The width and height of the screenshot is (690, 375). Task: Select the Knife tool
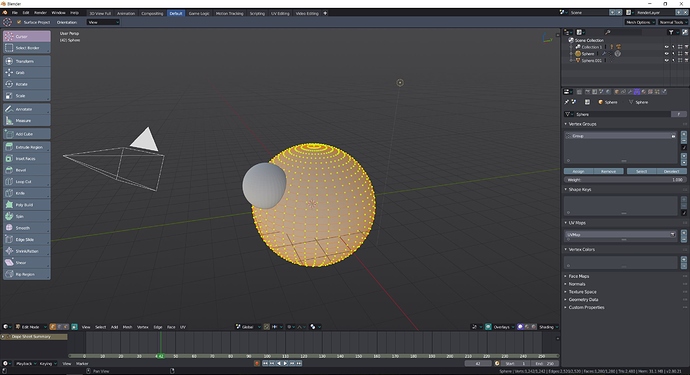pos(27,193)
